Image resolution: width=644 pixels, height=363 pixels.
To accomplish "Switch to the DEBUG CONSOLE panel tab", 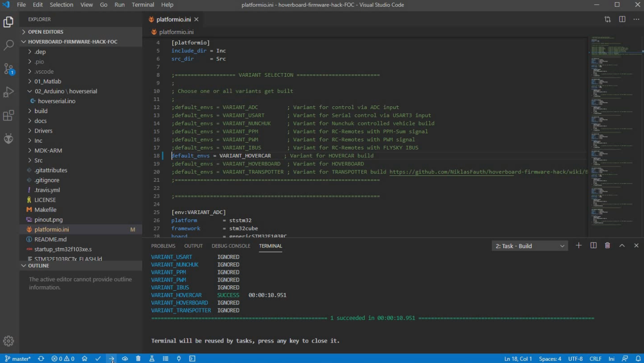I will tap(231, 246).
